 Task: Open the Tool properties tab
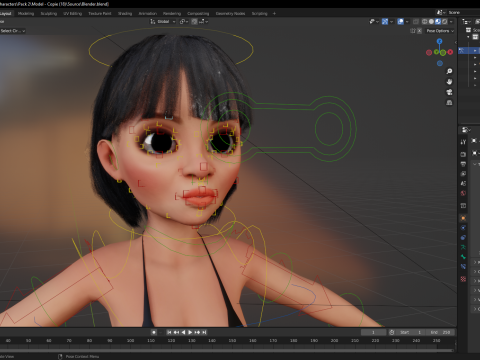click(463, 142)
